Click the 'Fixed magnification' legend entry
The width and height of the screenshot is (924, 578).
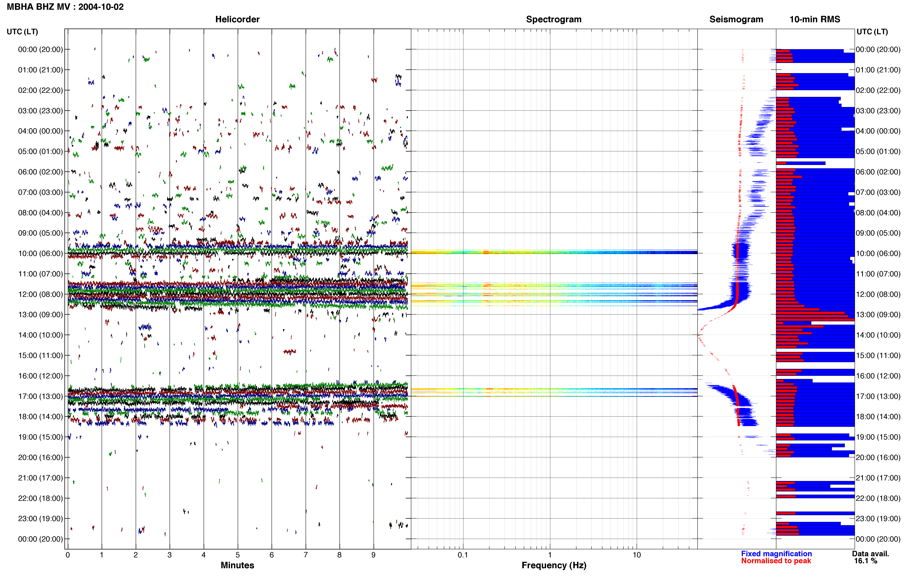pyautogui.click(x=776, y=554)
